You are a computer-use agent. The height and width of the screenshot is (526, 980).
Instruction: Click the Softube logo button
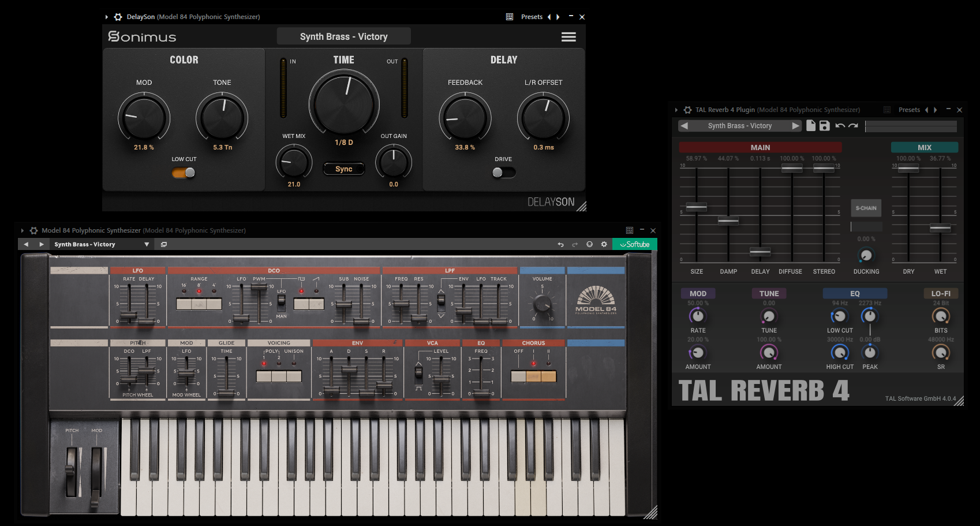[634, 244]
